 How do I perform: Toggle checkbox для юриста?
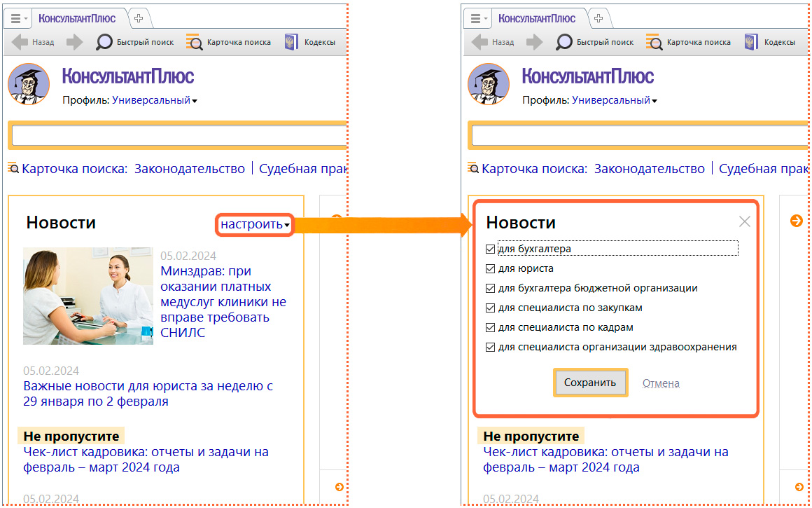coord(491,268)
